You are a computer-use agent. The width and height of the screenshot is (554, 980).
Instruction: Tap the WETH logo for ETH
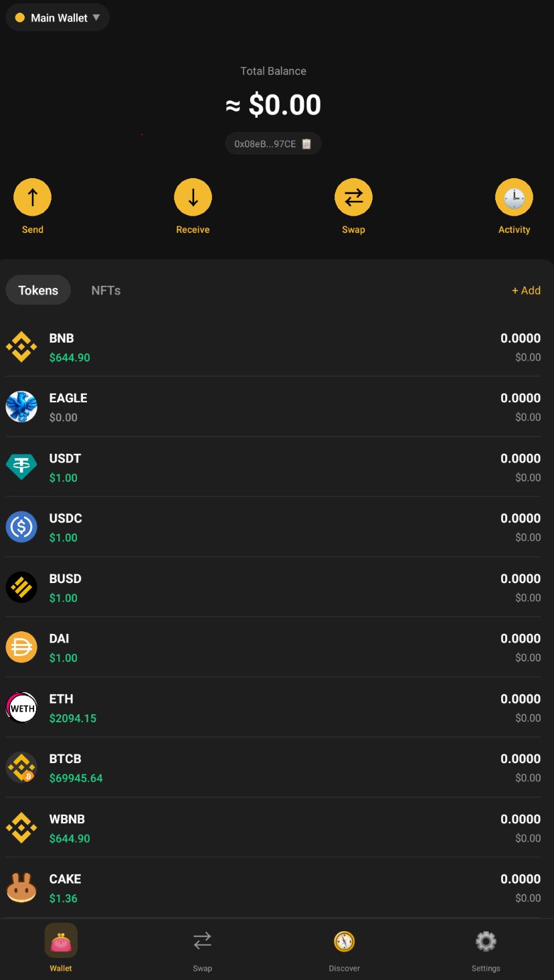click(x=21, y=708)
